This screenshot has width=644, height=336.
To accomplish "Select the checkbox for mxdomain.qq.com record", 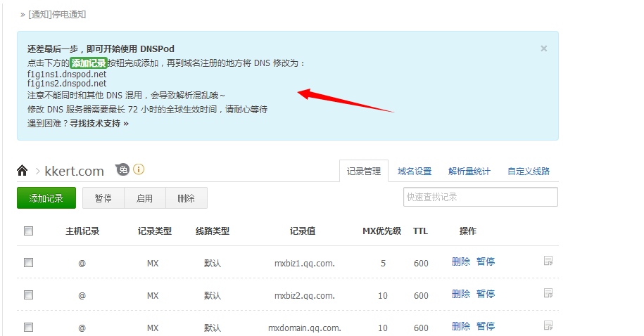I will [x=28, y=328].
